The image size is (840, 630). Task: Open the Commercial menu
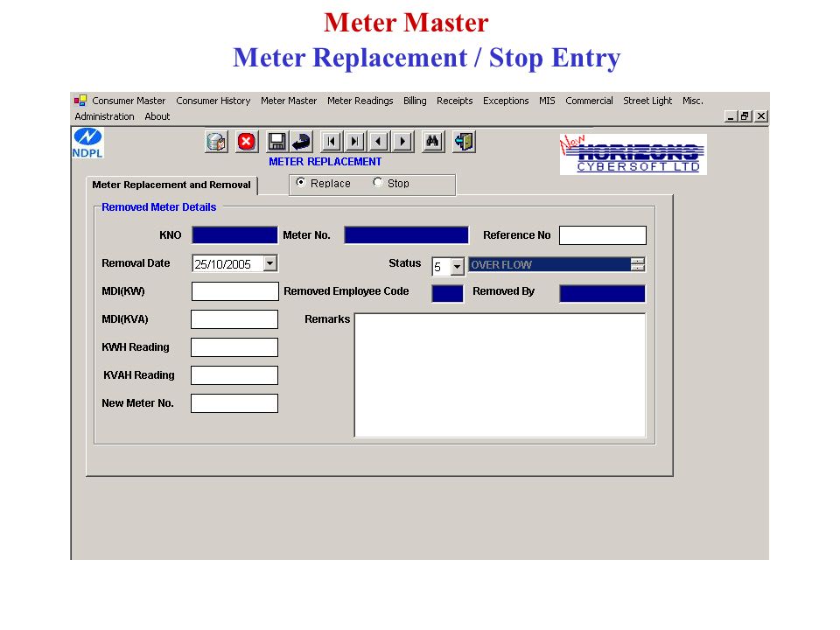589,101
